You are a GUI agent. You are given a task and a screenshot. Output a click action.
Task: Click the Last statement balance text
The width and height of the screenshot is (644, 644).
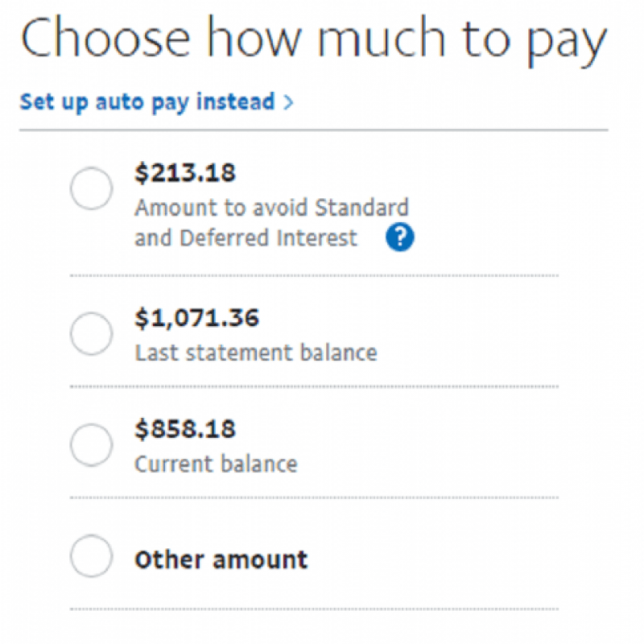(x=254, y=352)
